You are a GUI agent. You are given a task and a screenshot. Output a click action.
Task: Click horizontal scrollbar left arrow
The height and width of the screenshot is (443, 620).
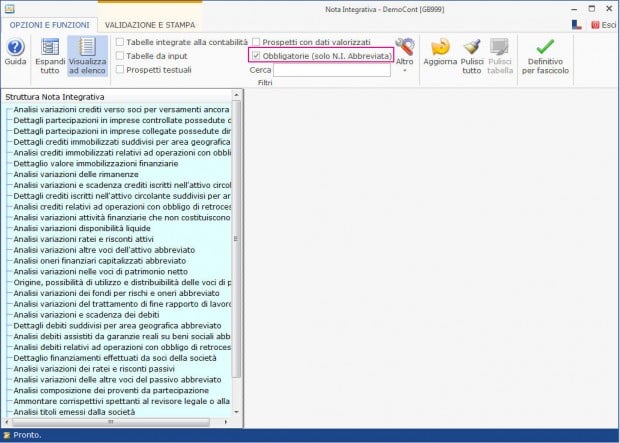pos(7,422)
